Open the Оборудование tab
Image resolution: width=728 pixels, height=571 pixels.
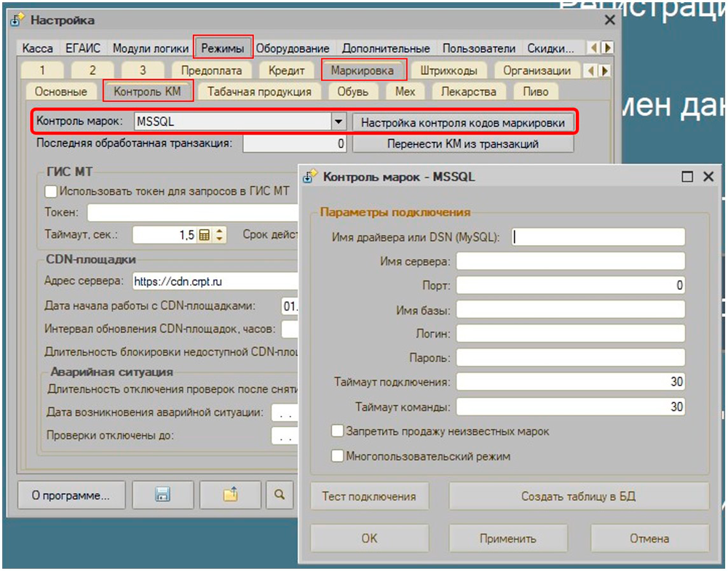(293, 49)
